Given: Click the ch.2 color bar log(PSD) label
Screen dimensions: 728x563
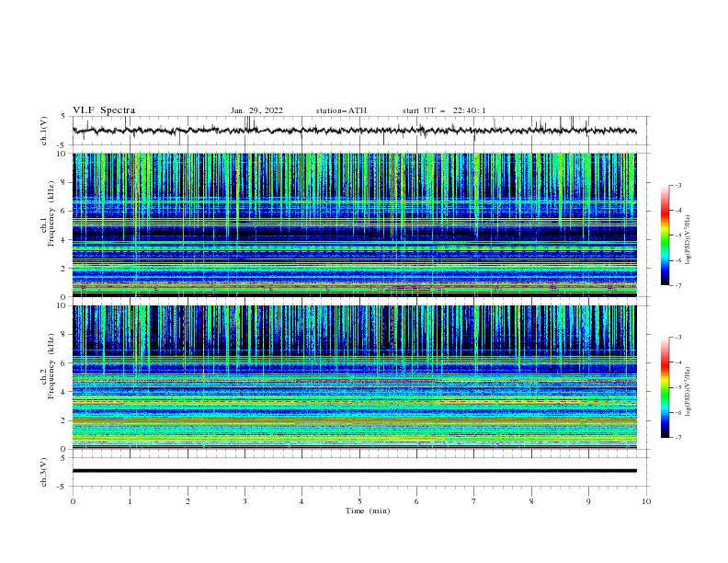Looking at the screenshot, I should pyautogui.click(x=688, y=392).
